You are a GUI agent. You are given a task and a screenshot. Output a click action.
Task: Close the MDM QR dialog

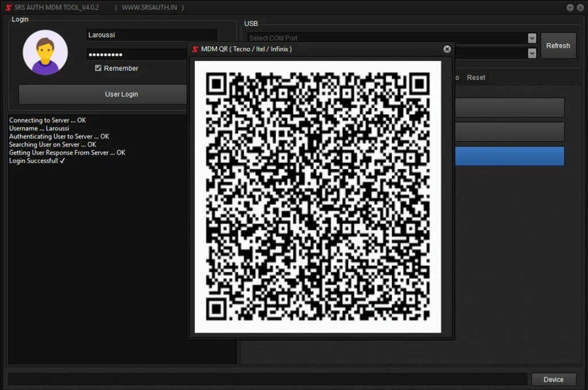[x=447, y=49]
